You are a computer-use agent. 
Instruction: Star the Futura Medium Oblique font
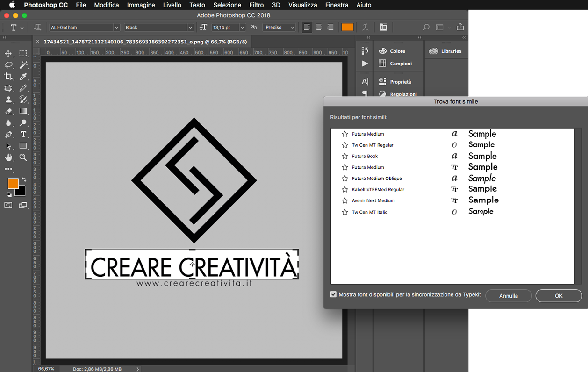tap(345, 179)
